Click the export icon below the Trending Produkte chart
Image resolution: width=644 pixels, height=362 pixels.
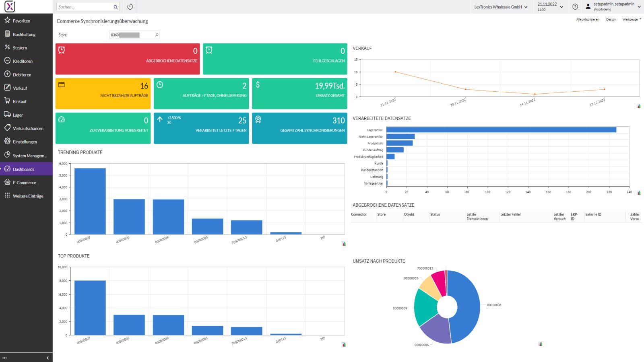click(343, 243)
